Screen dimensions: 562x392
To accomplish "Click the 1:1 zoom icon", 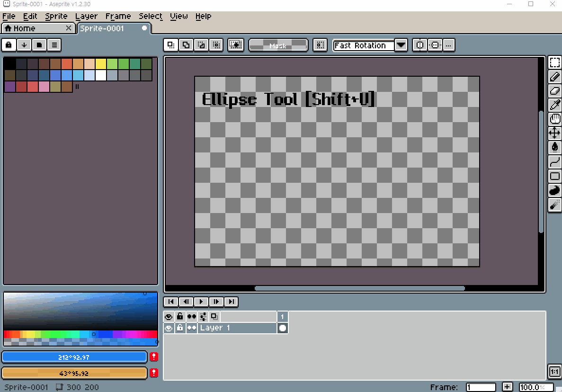I will tap(554, 372).
